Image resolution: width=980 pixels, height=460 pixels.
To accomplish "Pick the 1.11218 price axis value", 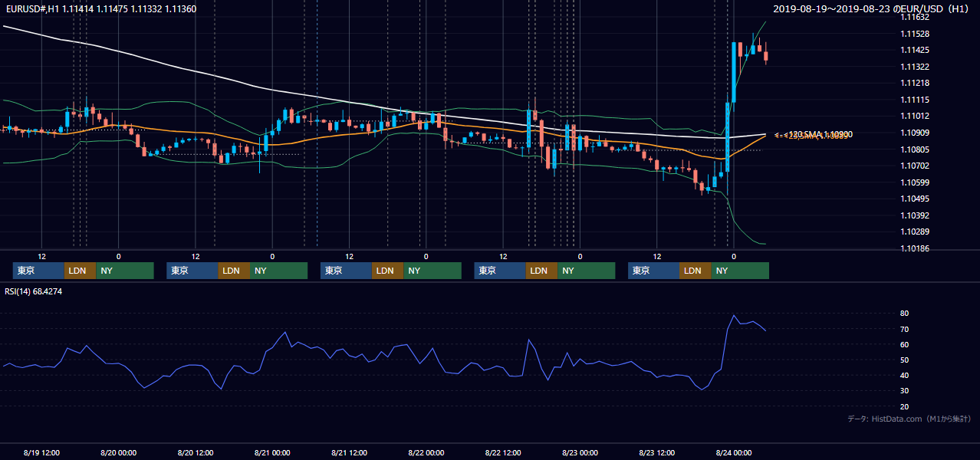I will (914, 83).
